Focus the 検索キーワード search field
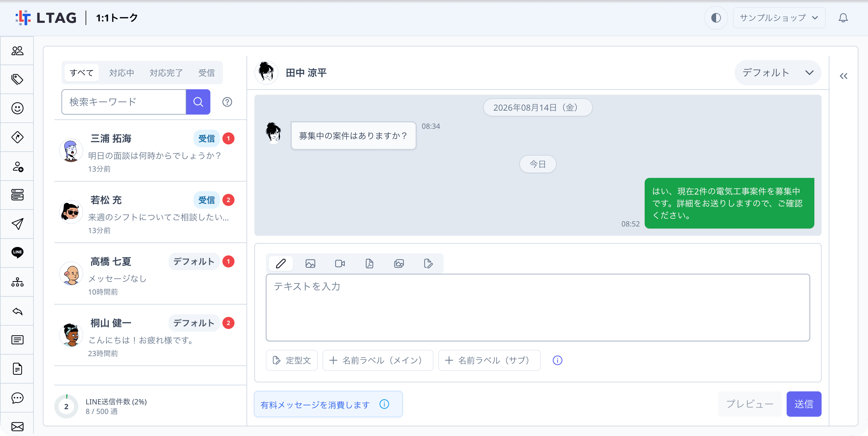Image resolution: width=868 pixels, height=436 pixels. (124, 102)
